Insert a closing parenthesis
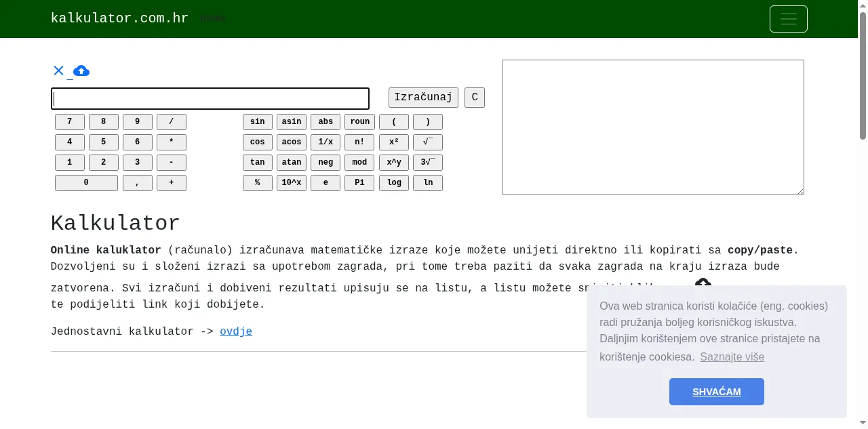The width and height of the screenshot is (868, 429). (x=428, y=122)
